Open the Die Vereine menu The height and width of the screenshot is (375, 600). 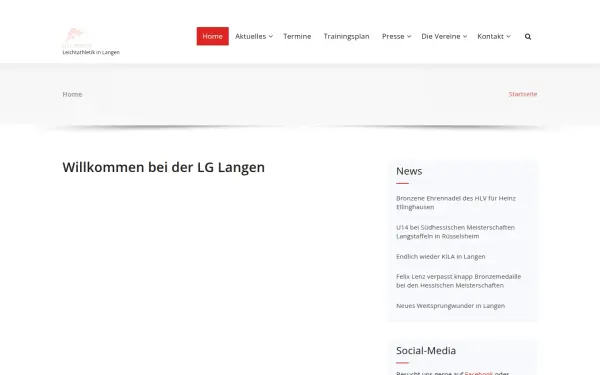(x=441, y=36)
